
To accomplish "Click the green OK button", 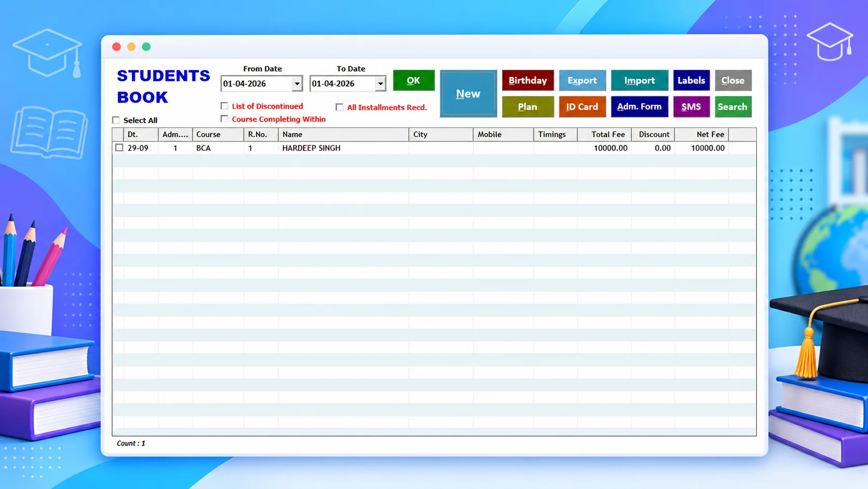I will [x=414, y=81].
